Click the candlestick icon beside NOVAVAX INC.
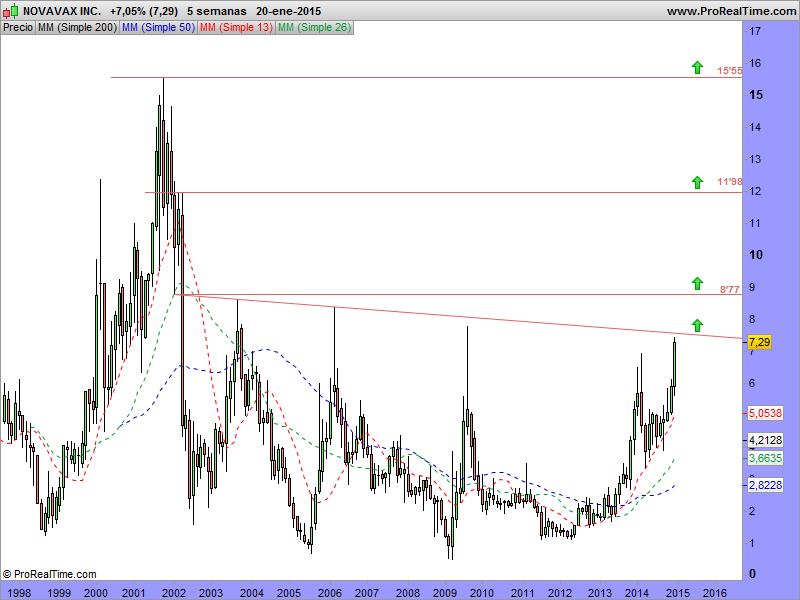 coord(11,10)
